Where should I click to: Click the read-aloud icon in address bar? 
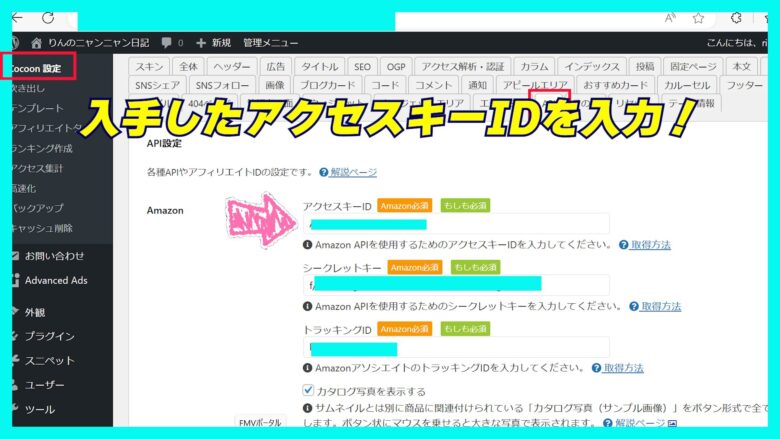tap(669, 18)
